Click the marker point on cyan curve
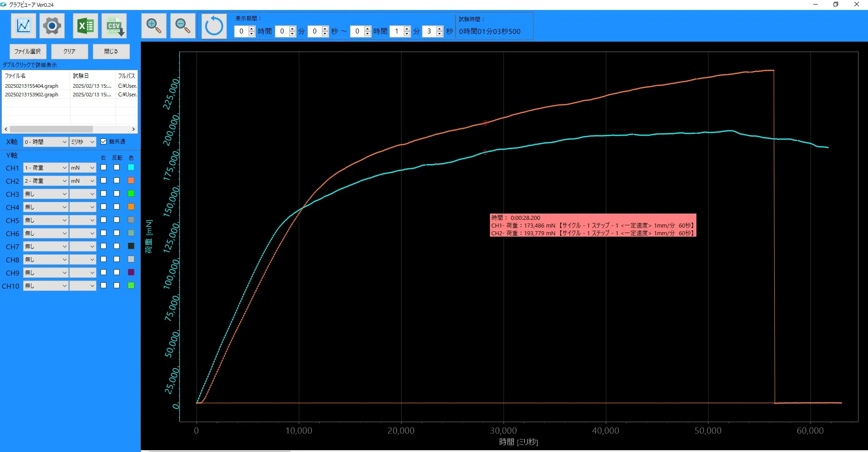Image resolution: width=868 pixels, height=452 pixels. [485, 152]
